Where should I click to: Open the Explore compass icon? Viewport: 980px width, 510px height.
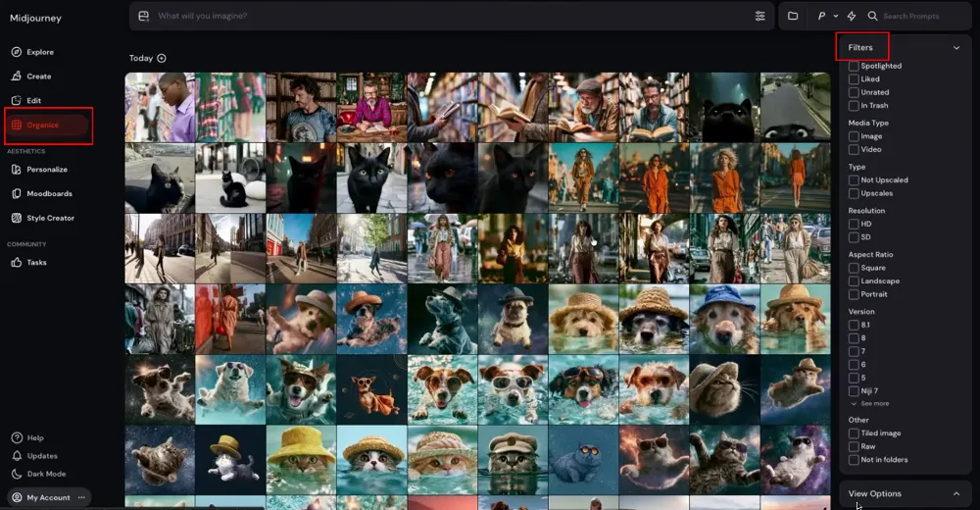pyautogui.click(x=17, y=52)
